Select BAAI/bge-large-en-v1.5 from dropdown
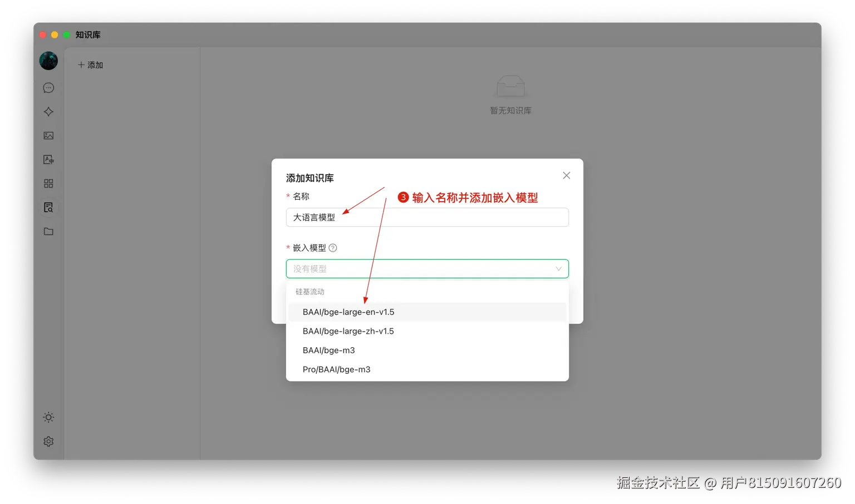 click(348, 312)
